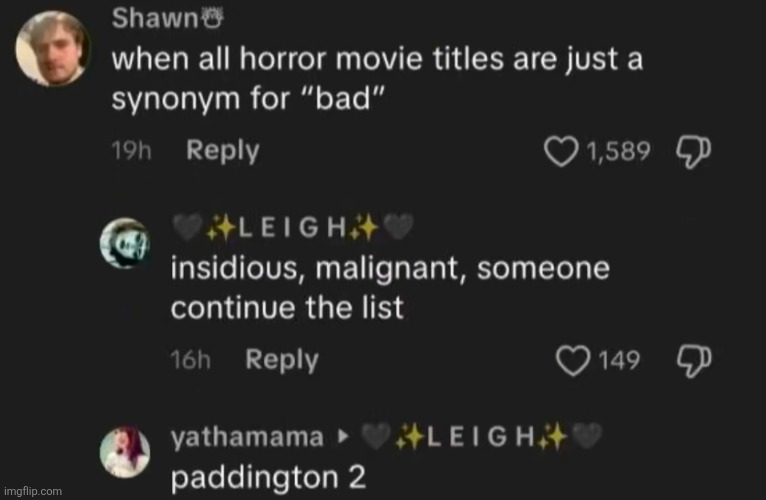Dislike Shawn's comment with thumbs-down icon
Viewport: 766px width, 500px height.
pyautogui.click(x=694, y=152)
